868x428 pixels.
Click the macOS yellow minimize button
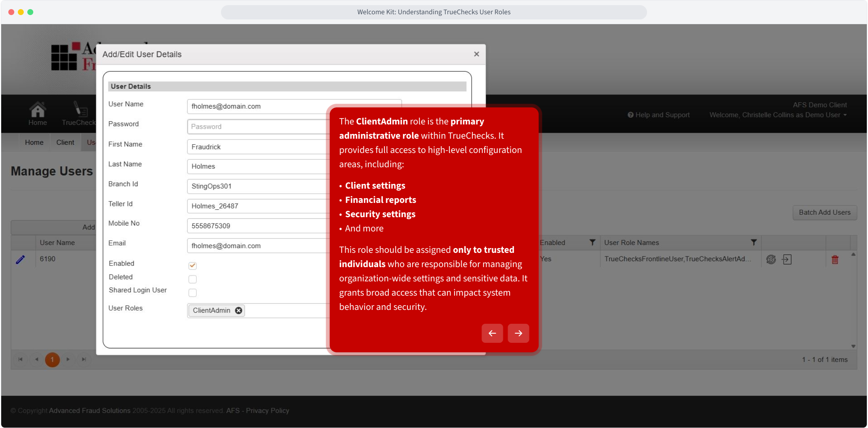(x=21, y=12)
